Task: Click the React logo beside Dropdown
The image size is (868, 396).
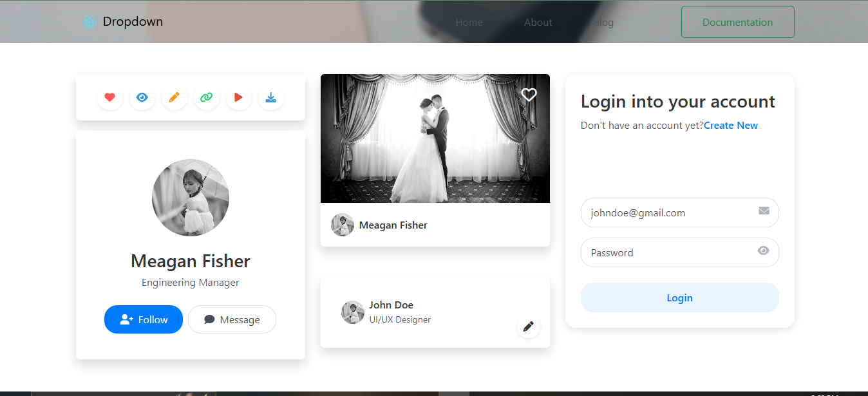Action: tap(89, 22)
